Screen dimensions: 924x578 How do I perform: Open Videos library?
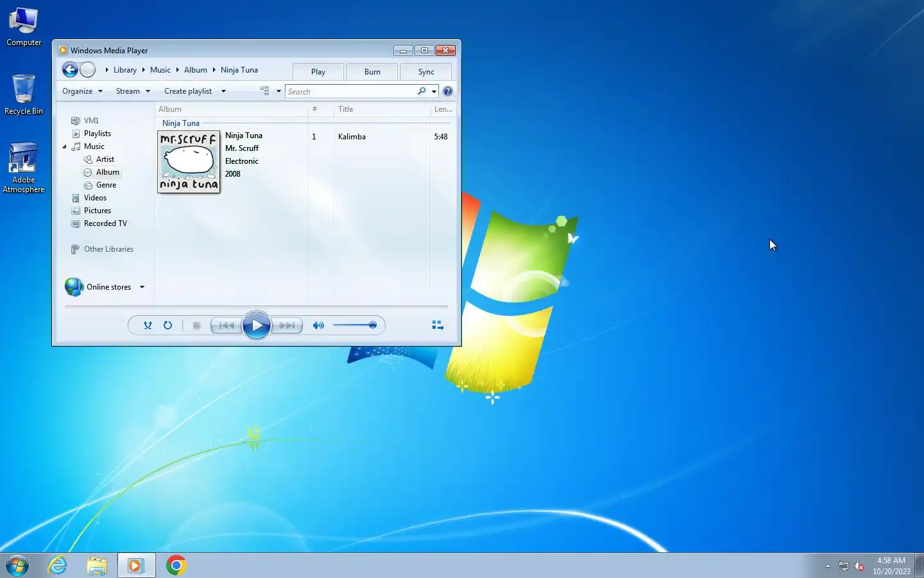pos(95,198)
